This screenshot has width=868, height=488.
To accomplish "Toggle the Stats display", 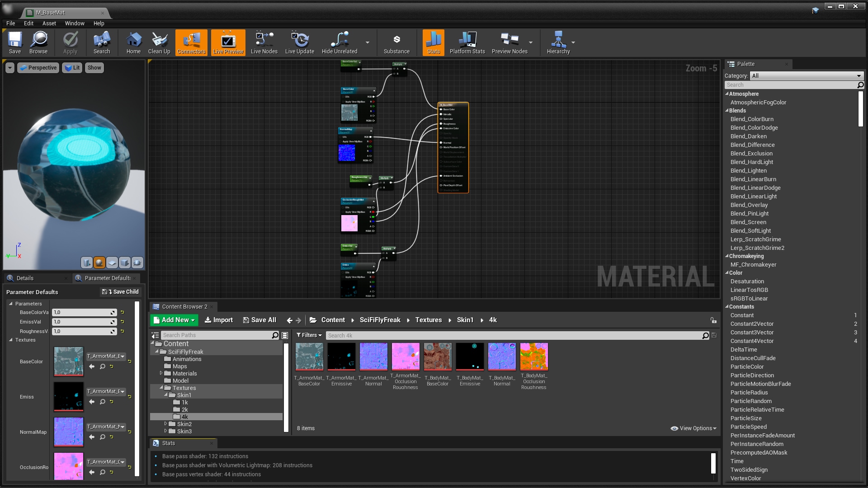I will pos(433,42).
